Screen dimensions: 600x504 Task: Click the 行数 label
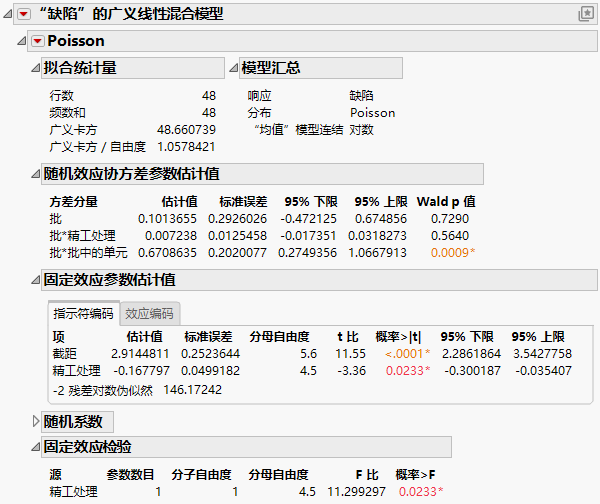(62, 96)
